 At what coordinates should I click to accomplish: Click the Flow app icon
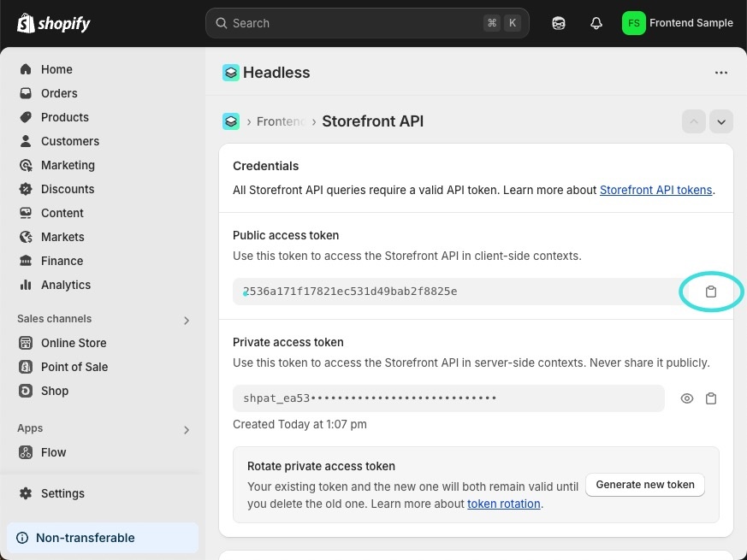[26, 452]
